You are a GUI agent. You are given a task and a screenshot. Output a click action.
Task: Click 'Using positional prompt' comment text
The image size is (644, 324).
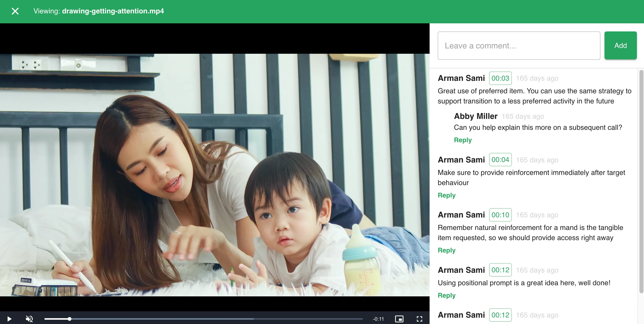(x=524, y=283)
